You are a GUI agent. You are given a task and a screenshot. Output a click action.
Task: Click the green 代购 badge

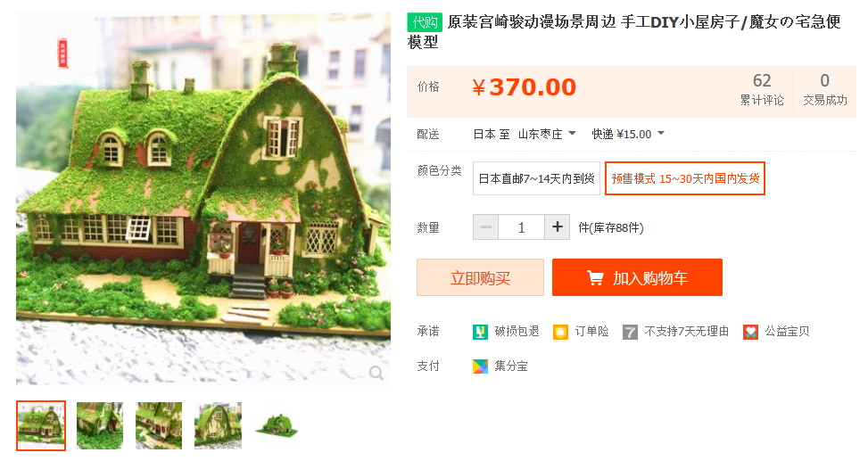tap(425, 22)
